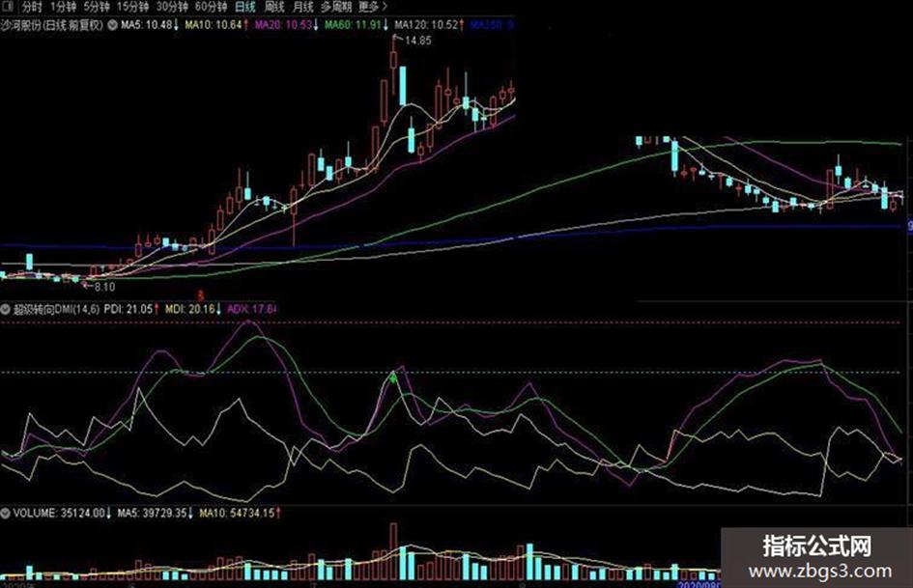Open the dropdown circle beside VOLUME
This screenshot has width=913, height=588.
[6, 513]
